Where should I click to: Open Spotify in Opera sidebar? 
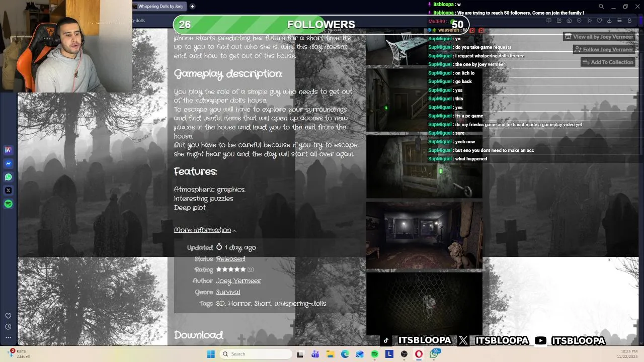(8, 204)
